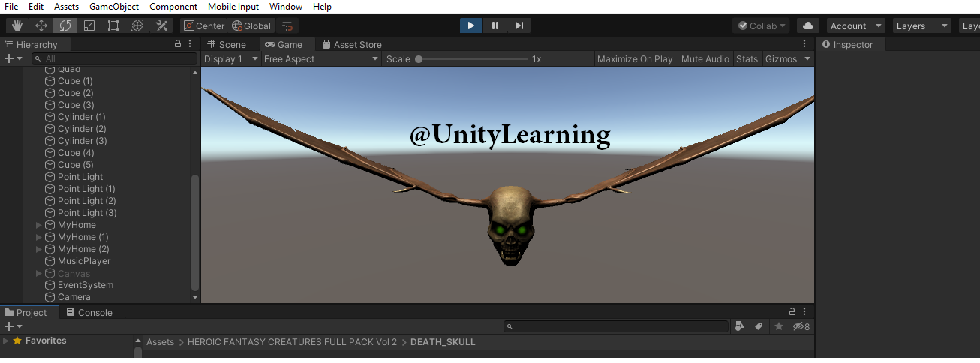Open the Display 1 dropdown
The height and width of the screenshot is (363, 980).
click(x=231, y=58)
